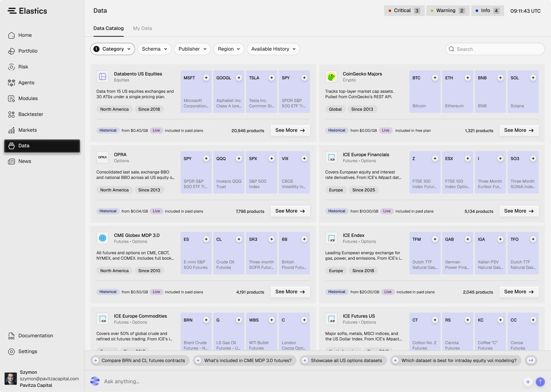Click the SR3 Three-month SOFR tile

click(x=261, y=253)
